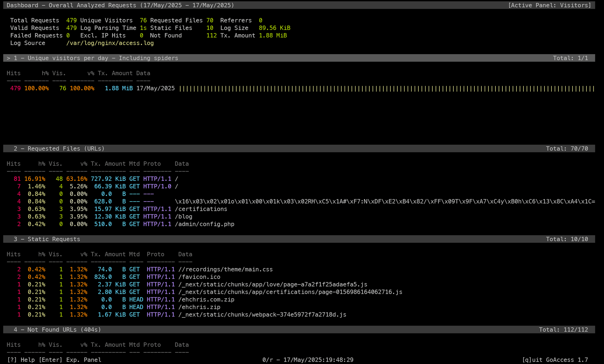Click the Tx. Amount 1.88 MiB summary value
This screenshot has width=604, height=364.
coord(273,36)
